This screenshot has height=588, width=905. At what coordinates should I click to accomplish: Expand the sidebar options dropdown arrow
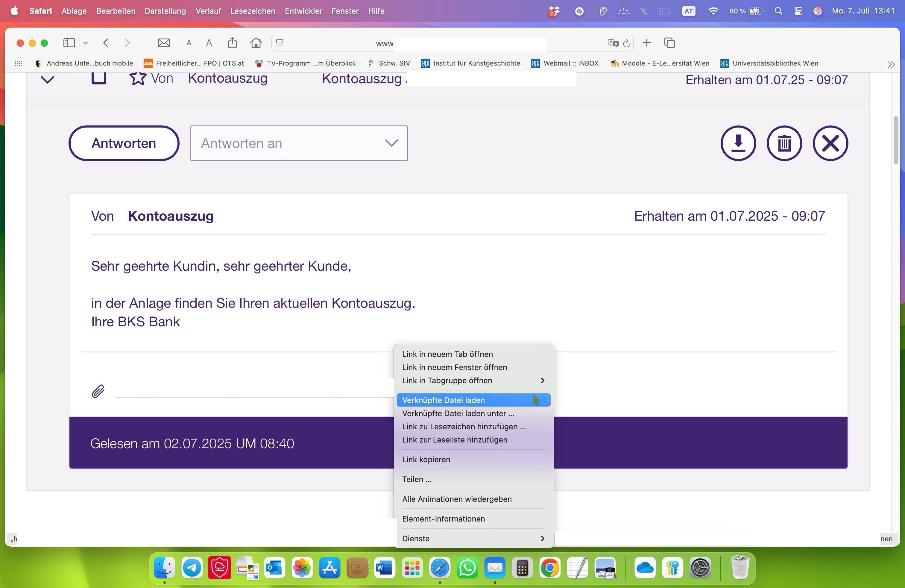coord(86,43)
